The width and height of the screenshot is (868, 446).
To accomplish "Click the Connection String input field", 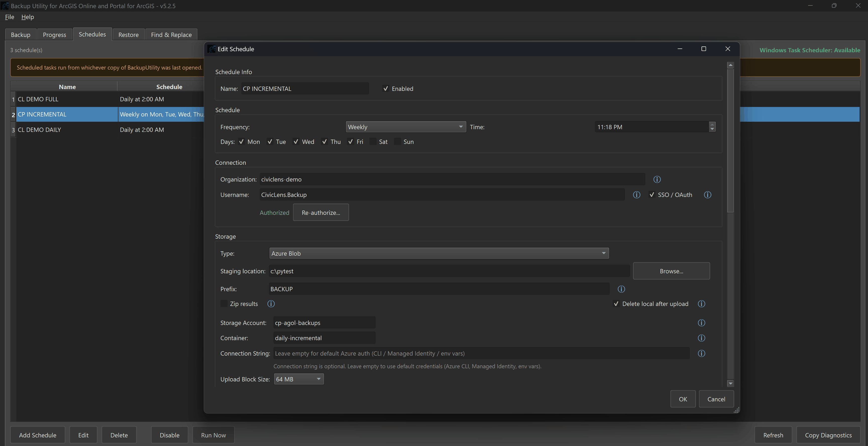I will tap(481, 353).
